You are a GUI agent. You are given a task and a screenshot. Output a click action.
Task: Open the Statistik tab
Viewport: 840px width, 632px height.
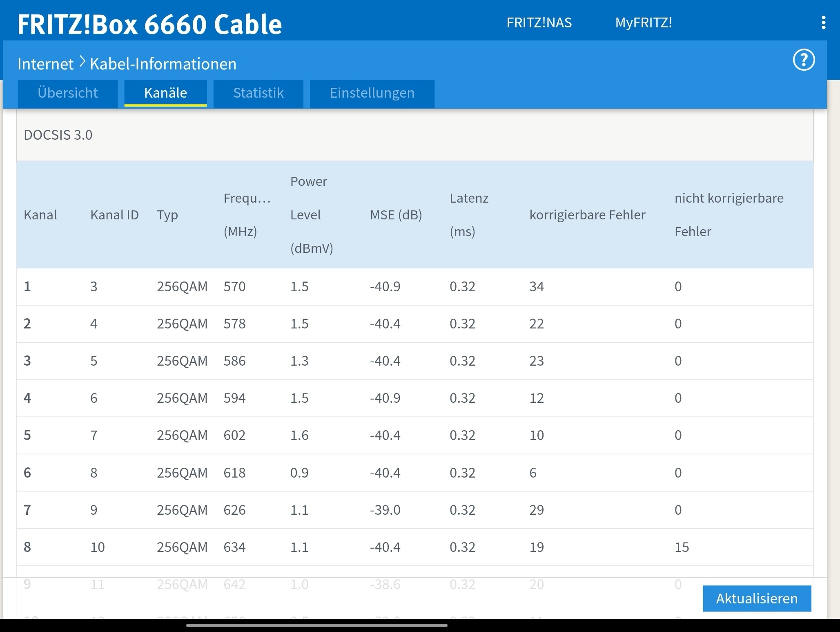click(258, 93)
